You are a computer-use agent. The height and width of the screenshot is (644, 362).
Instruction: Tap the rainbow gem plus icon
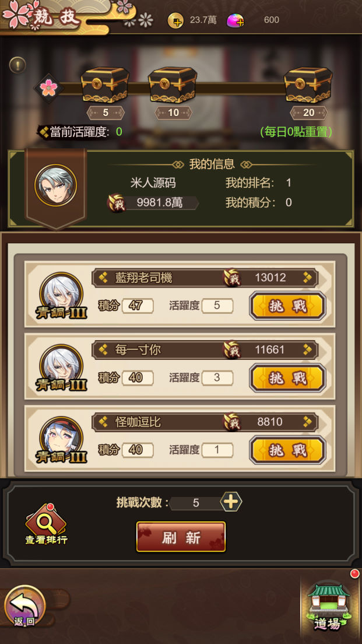click(236, 20)
